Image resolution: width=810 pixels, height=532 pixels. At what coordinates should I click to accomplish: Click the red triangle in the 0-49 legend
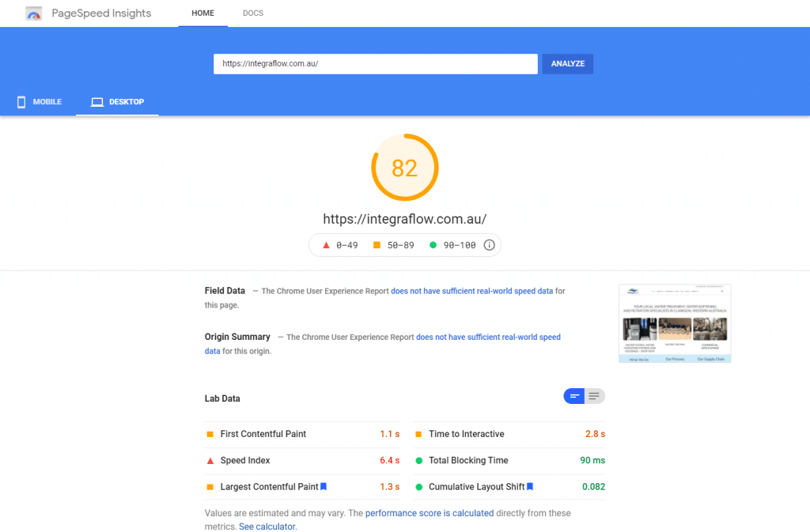pos(325,244)
